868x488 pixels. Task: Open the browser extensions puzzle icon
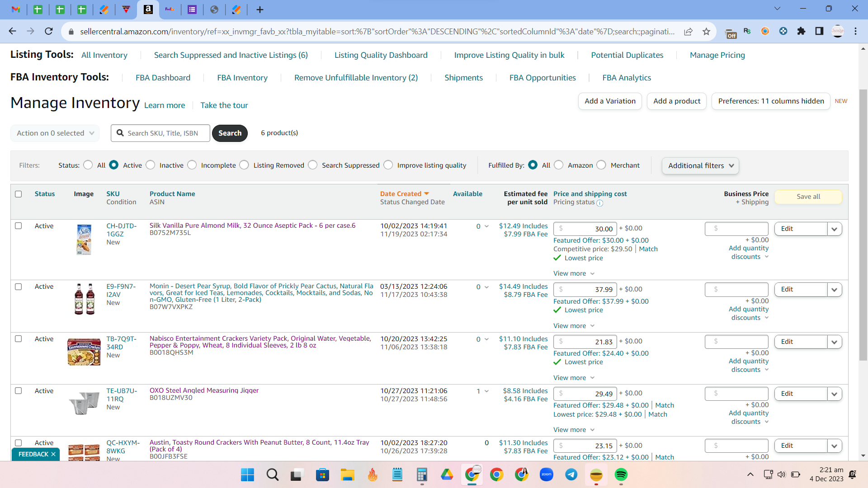coord(801,31)
